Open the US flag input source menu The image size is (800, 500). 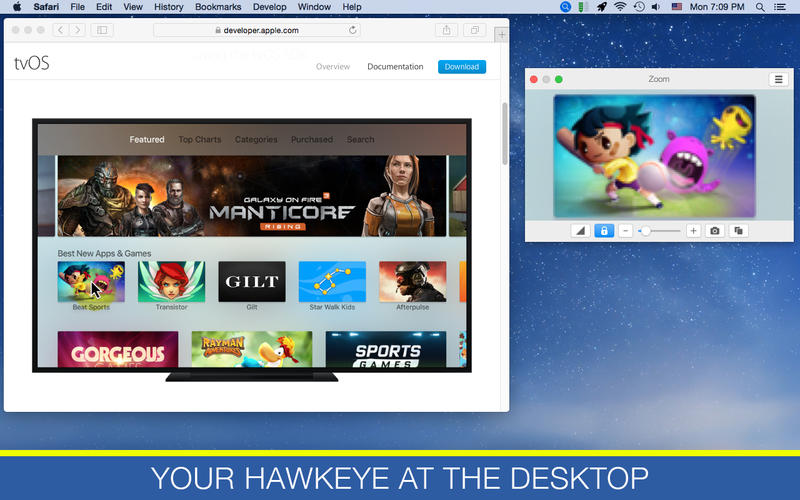click(677, 7)
